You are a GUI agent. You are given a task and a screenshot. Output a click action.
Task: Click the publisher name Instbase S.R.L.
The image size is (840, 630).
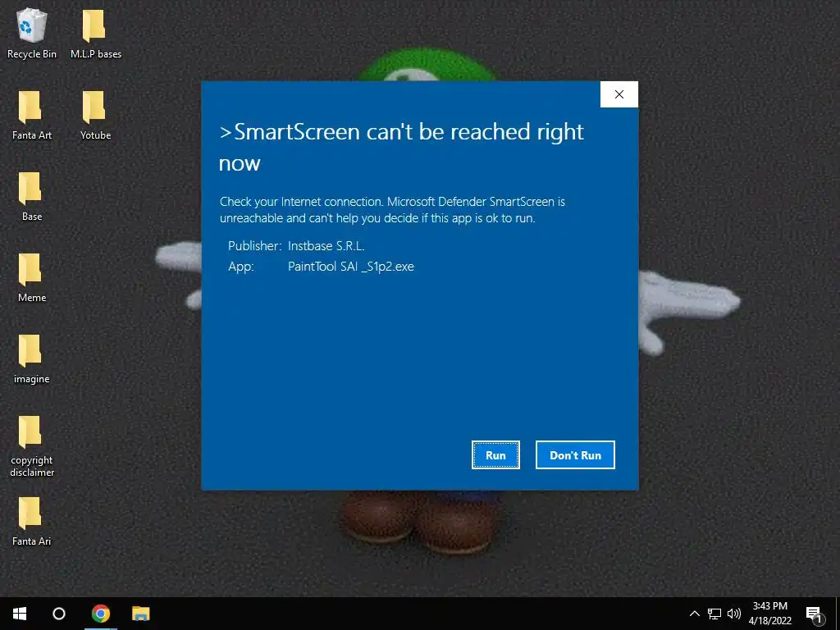(326, 246)
